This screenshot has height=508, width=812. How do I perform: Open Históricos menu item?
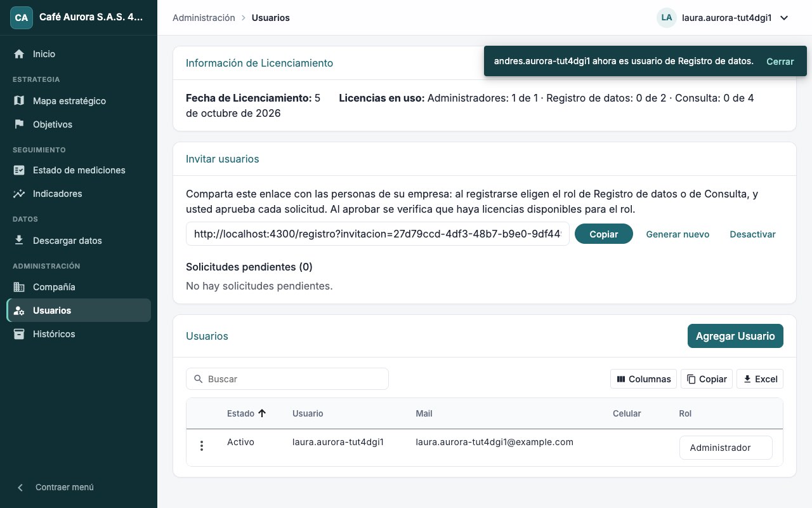point(79,334)
